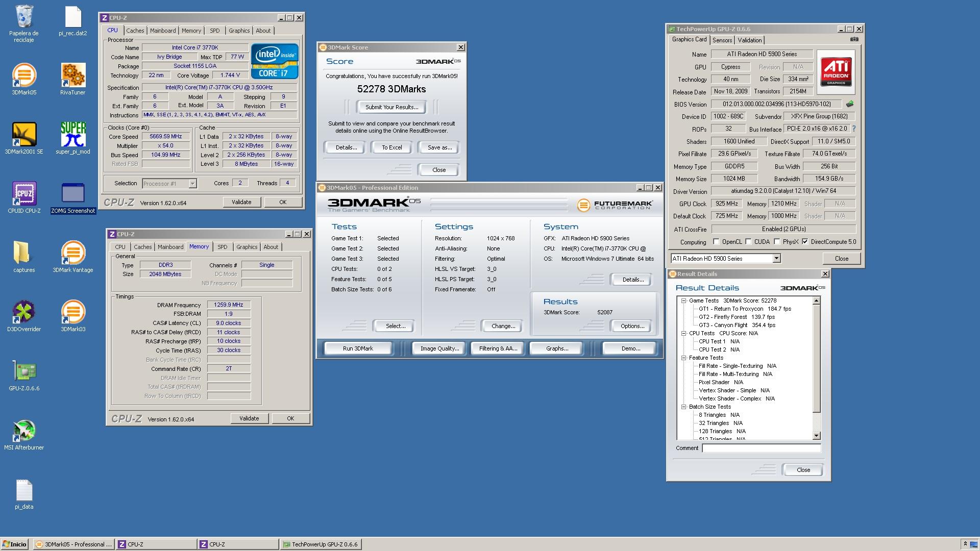Click the Comment input field

pyautogui.click(x=762, y=448)
